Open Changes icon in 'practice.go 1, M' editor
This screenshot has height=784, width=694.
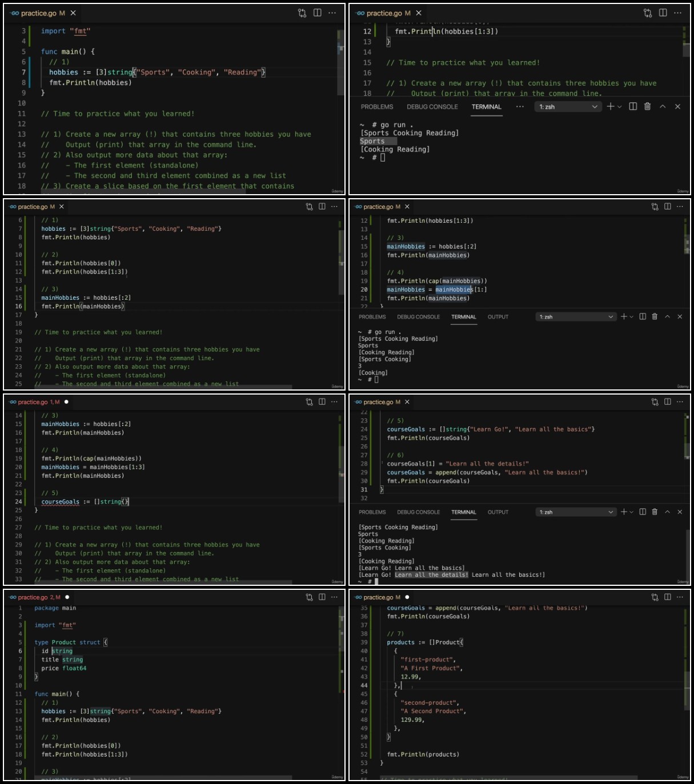[x=310, y=402]
